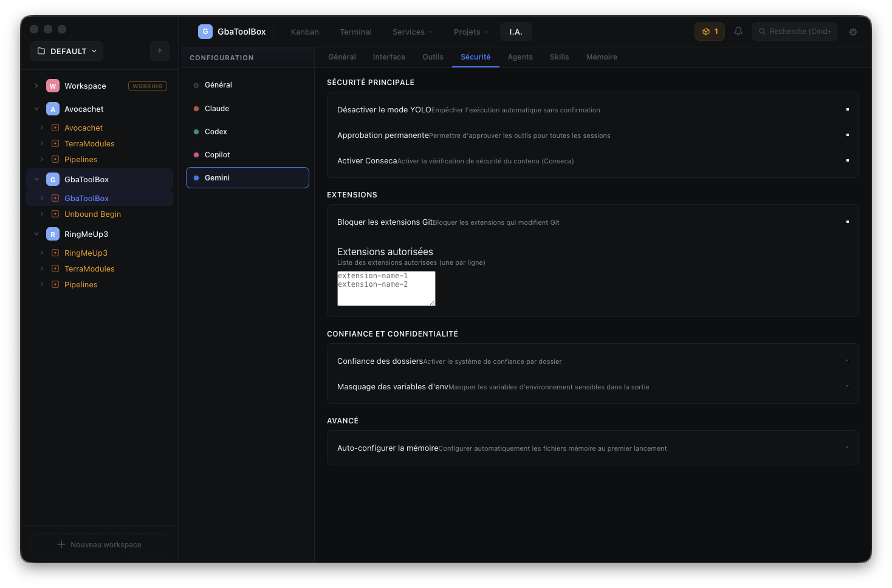Image resolution: width=892 pixels, height=588 pixels.
Task: Click the plus icon of Nouveau workspace
Action: (x=61, y=544)
